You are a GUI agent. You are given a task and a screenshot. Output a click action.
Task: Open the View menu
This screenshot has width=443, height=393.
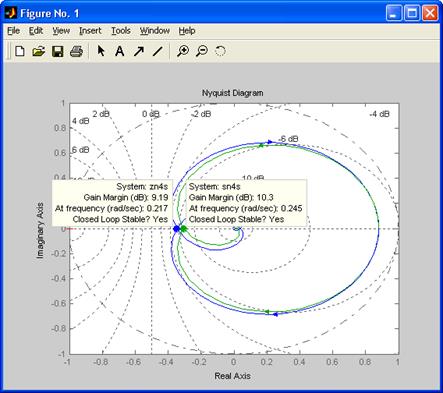(61, 31)
